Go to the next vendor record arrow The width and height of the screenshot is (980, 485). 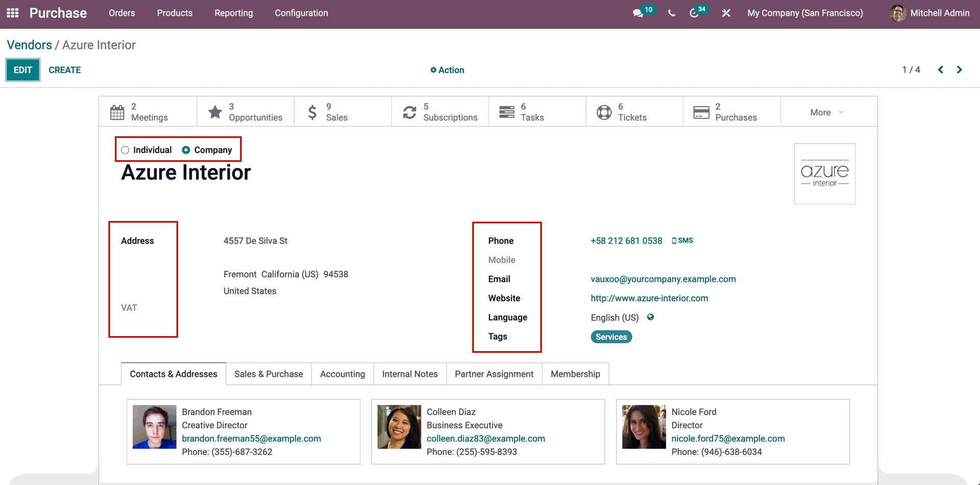coord(960,70)
